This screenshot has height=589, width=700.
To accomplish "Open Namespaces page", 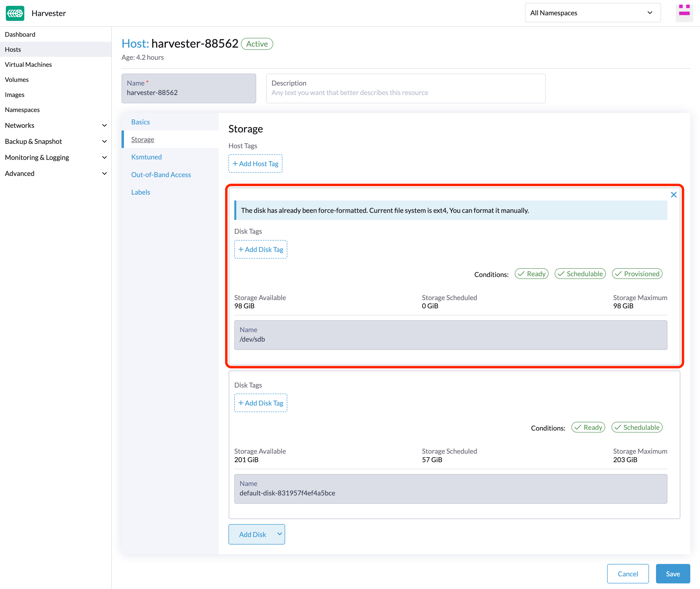I will (55, 110).
